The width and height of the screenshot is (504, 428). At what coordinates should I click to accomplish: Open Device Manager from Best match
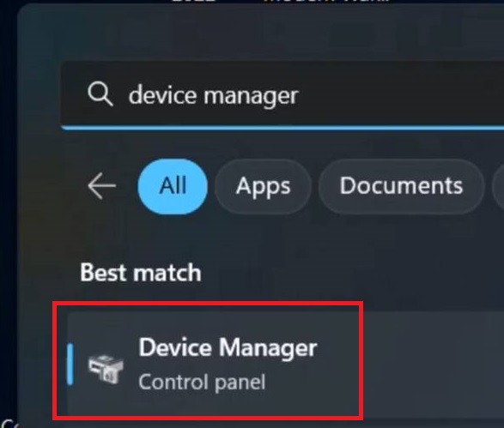(x=212, y=365)
